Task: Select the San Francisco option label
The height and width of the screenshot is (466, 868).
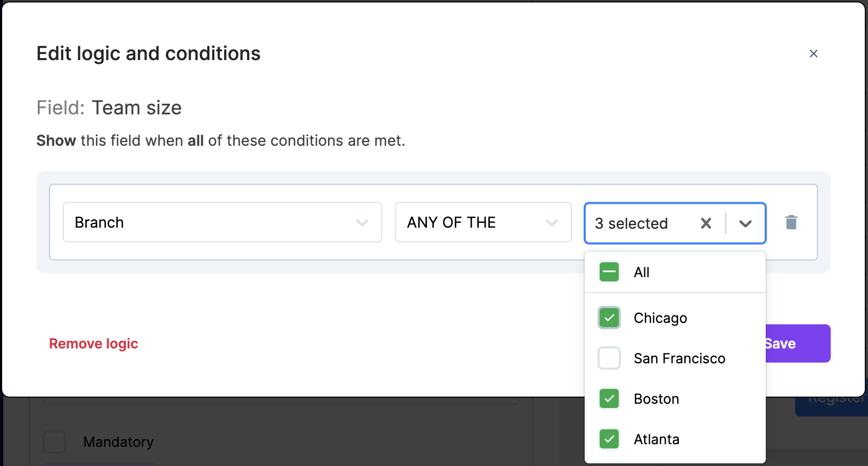Action: (x=679, y=359)
